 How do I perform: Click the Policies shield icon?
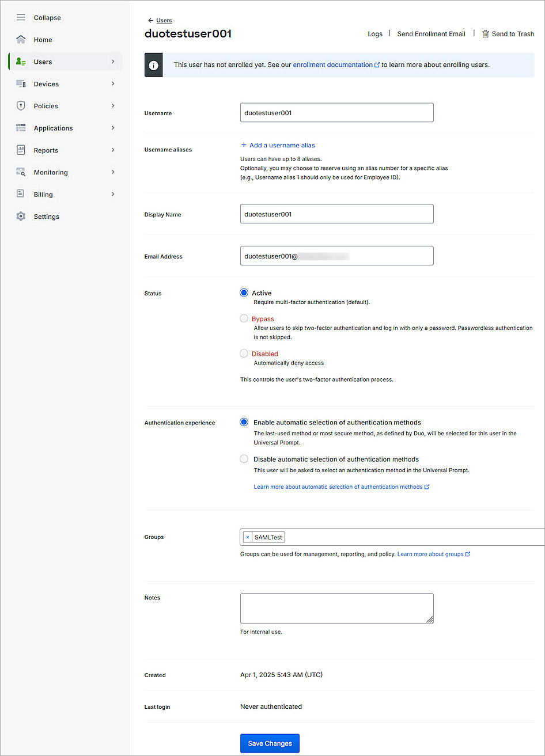pos(21,106)
